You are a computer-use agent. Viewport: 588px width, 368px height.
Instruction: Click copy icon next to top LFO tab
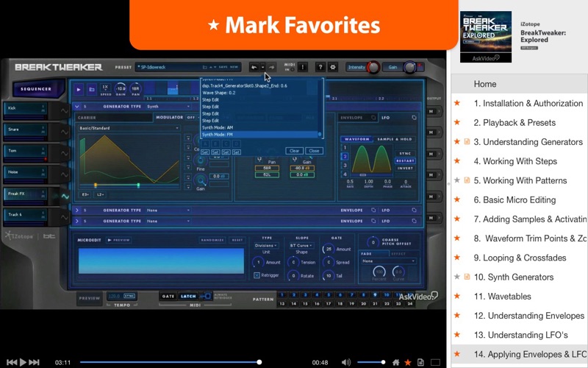(414, 118)
